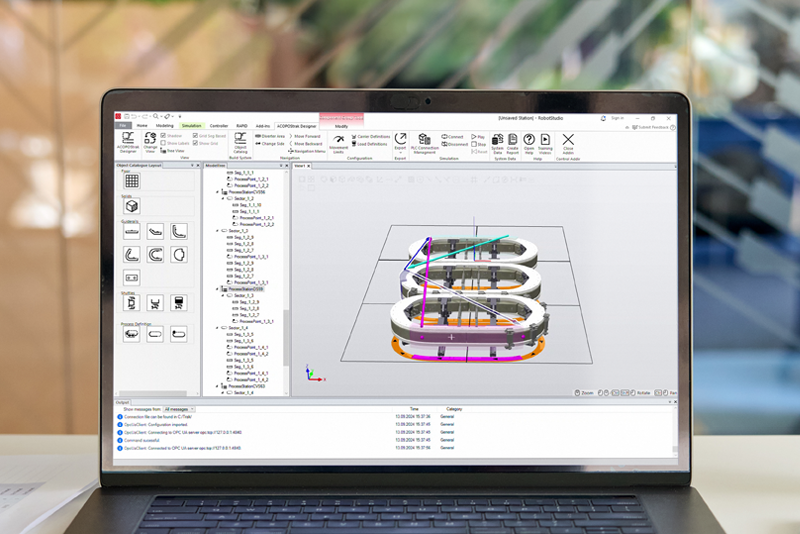800x534 pixels.
Task: Click the System Data icon
Action: click(x=497, y=141)
